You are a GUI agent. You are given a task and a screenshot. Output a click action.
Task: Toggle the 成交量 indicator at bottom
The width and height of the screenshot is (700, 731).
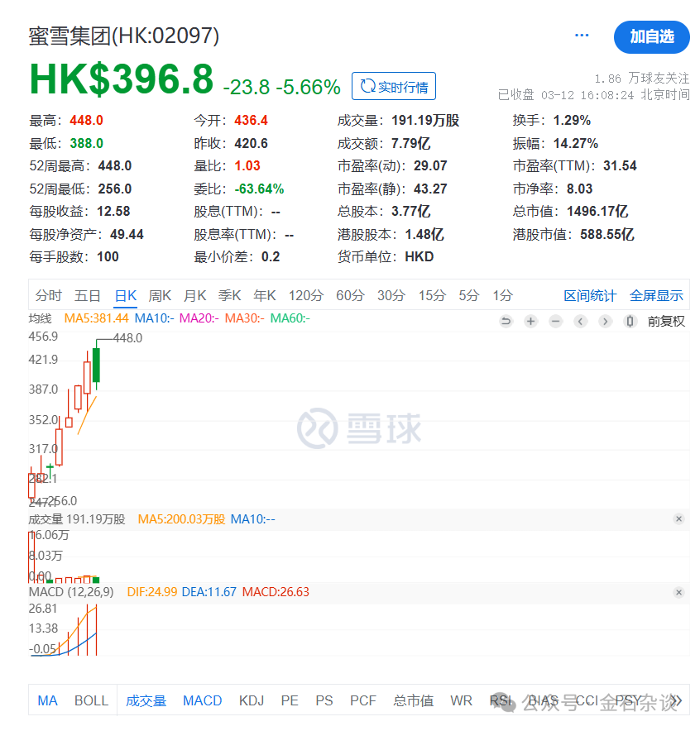point(146,700)
